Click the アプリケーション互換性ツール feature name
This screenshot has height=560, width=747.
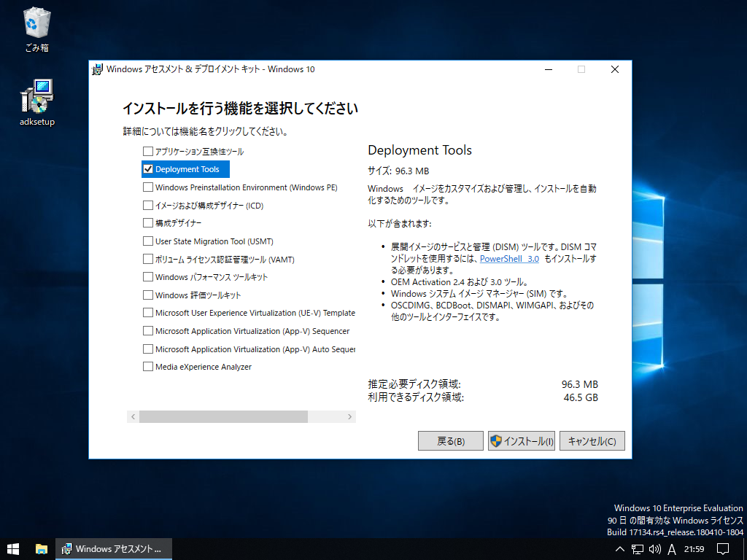tap(199, 152)
